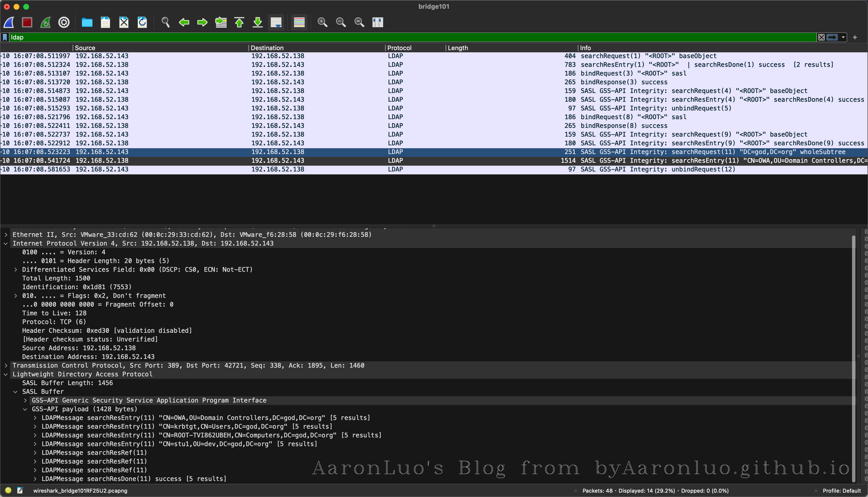Sort packets by Protocol column header
This screenshot has width=868, height=497.
[399, 48]
